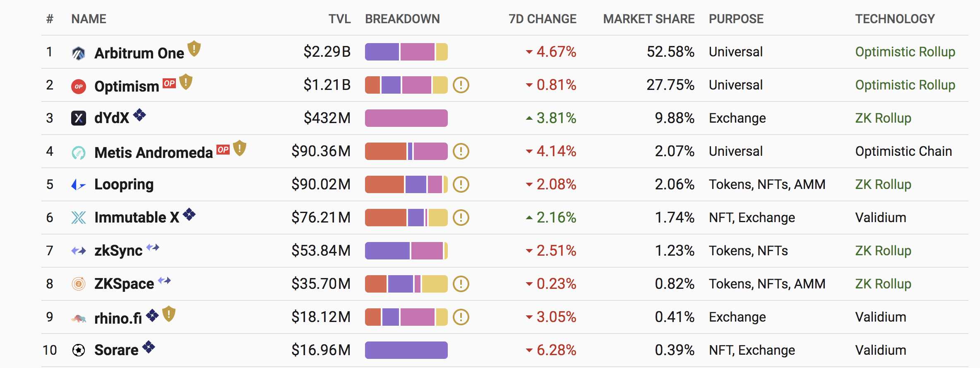Click the Immutable X name link
The width and height of the screenshot is (980, 368).
point(137,218)
